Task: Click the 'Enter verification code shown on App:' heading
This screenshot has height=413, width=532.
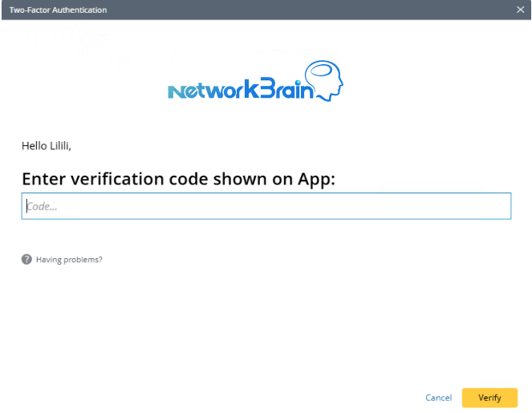Action: (178, 179)
